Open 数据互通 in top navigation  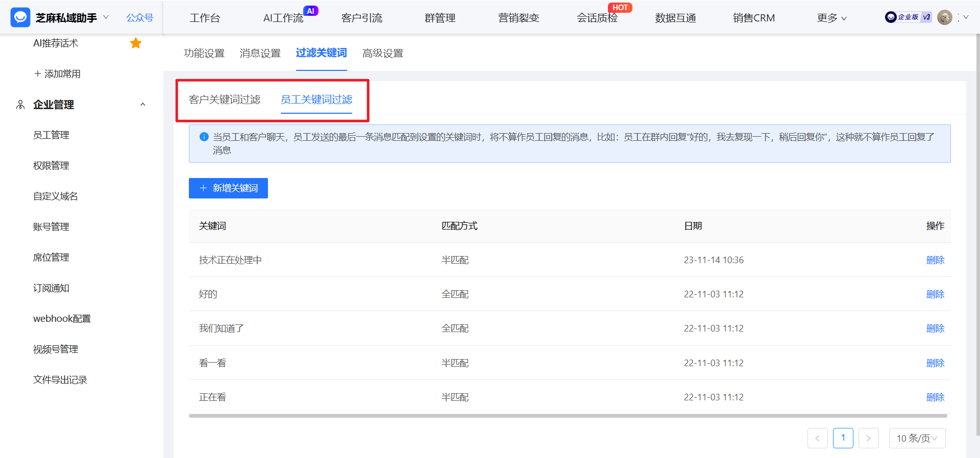tap(675, 18)
